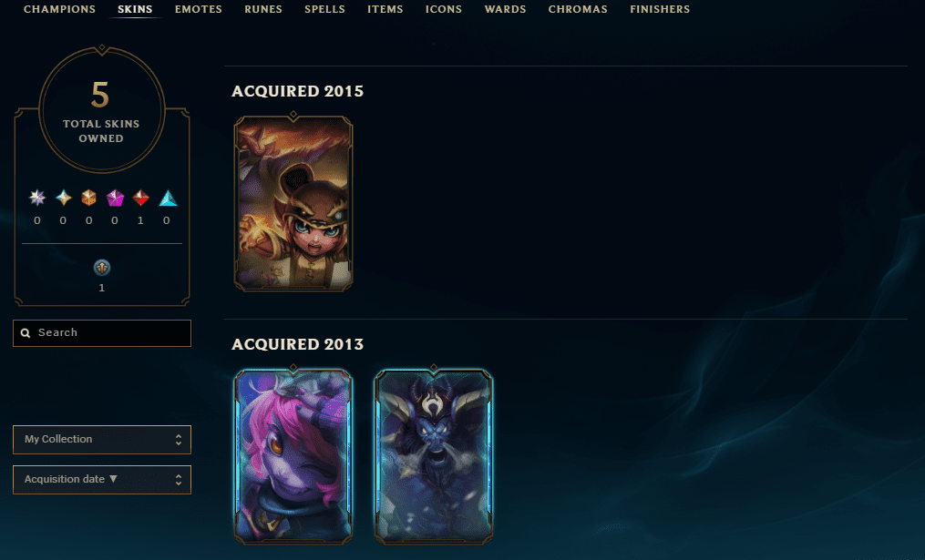Open the Acquisition date sort dropdown

[102, 480]
